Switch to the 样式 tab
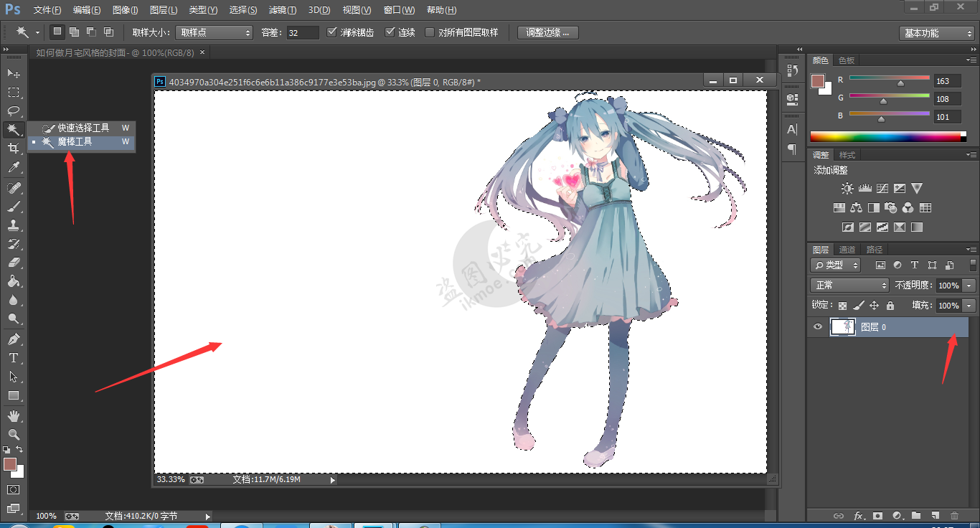980x528 pixels. click(847, 155)
